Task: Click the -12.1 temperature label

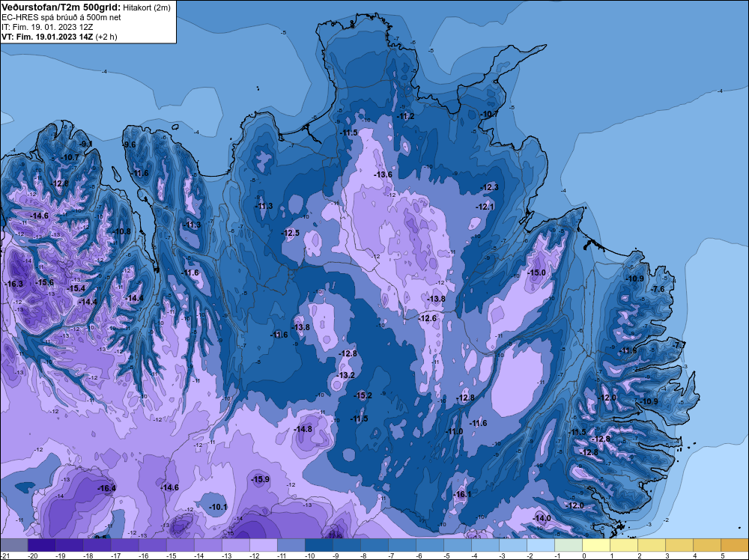Action: (x=485, y=207)
